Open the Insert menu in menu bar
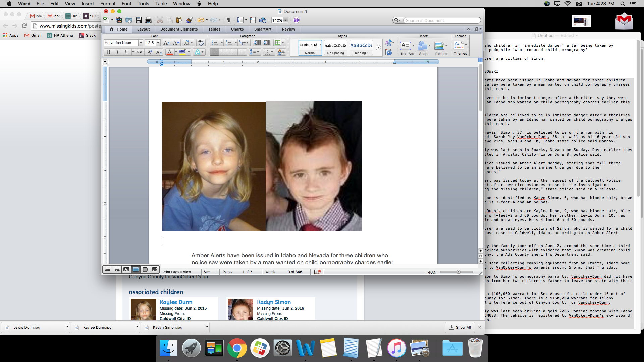This screenshot has width=644, height=362. 88,4
